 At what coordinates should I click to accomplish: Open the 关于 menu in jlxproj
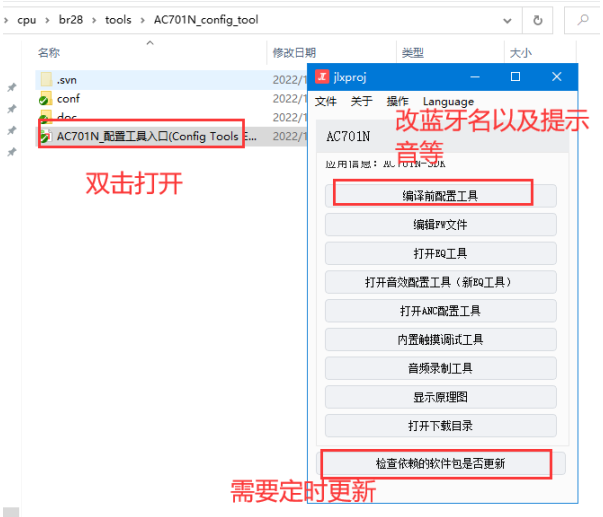(361, 102)
